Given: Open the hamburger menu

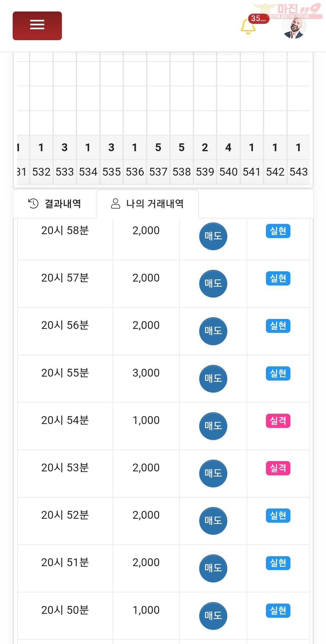Looking at the screenshot, I should tap(37, 26).
